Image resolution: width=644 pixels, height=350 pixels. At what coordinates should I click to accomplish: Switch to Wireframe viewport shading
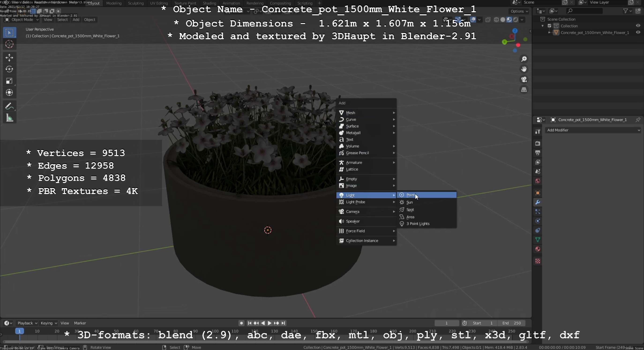point(497,20)
